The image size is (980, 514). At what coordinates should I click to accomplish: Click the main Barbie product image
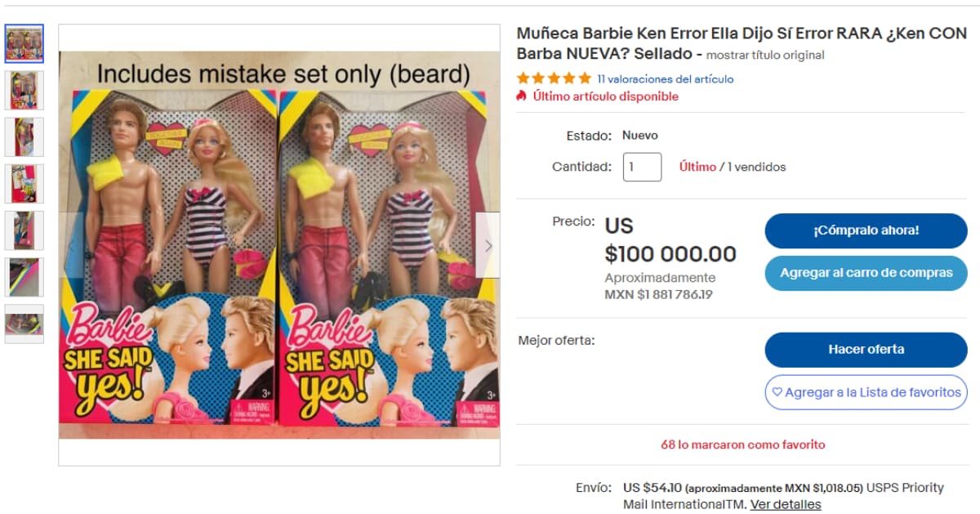(x=278, y=245)
